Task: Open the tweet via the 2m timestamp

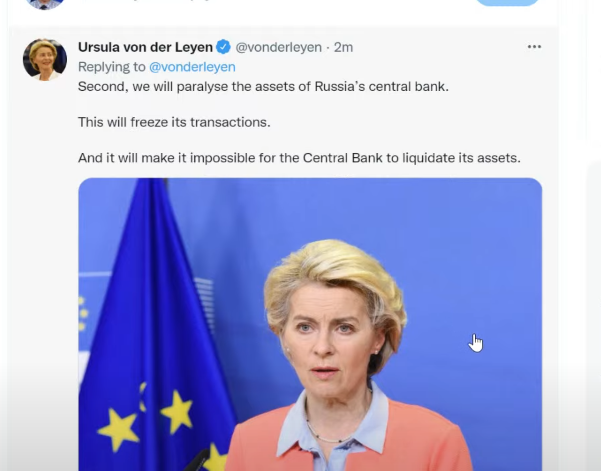Action: (343, 47)
